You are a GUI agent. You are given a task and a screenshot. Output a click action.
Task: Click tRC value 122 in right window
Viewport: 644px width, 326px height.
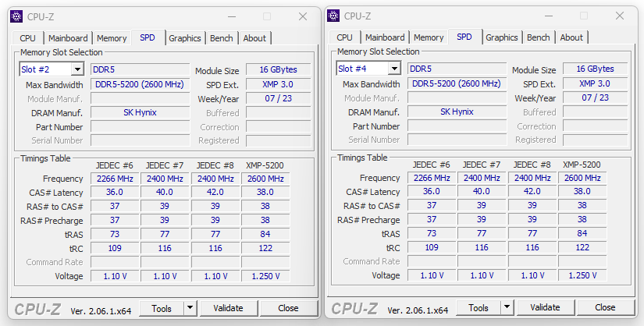tap(582, 247)
